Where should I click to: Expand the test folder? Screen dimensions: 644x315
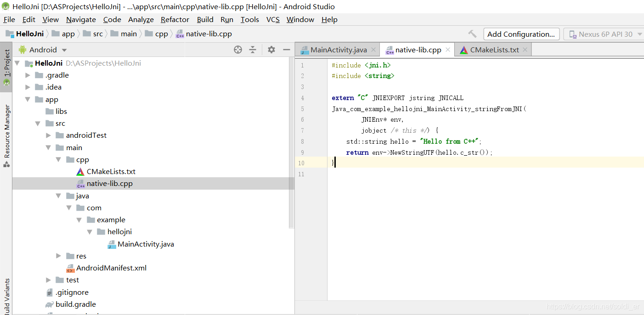pos(49,280)
